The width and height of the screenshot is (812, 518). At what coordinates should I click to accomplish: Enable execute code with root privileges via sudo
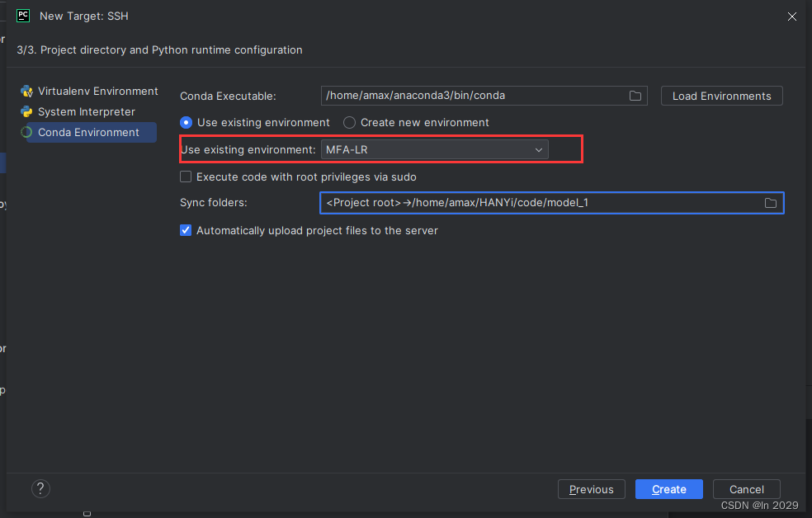(x=186, y=177)
